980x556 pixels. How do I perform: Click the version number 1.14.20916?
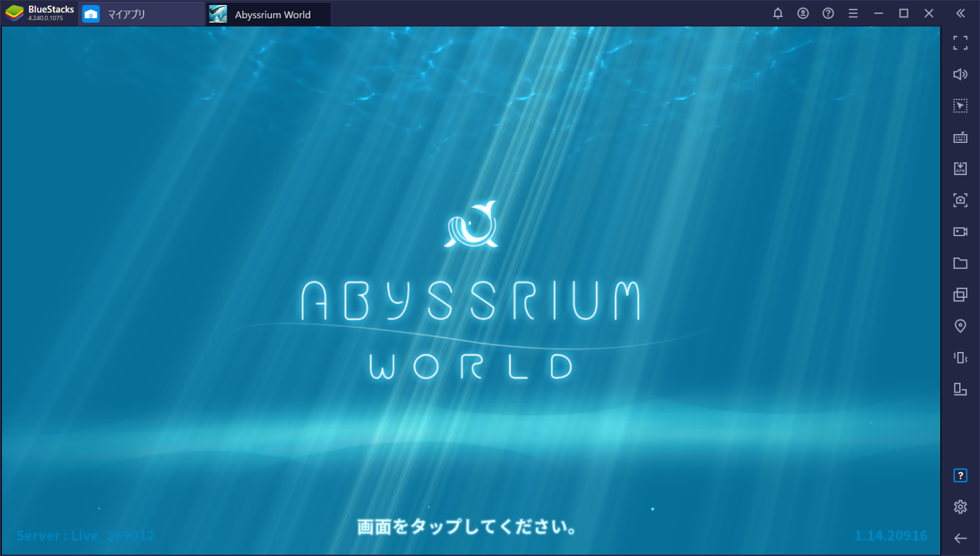coord(891,536)
